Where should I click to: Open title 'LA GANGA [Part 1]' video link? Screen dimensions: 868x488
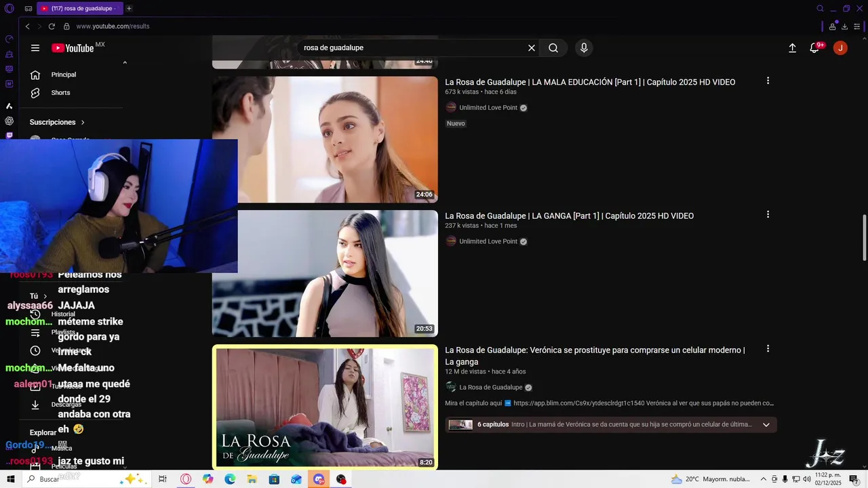coord(569,216)
